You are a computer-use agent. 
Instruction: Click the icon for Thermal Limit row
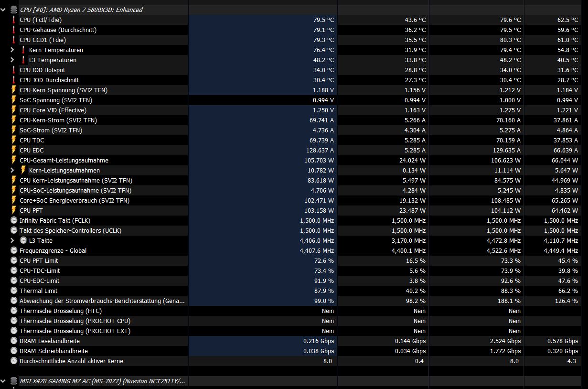(13, 291)
